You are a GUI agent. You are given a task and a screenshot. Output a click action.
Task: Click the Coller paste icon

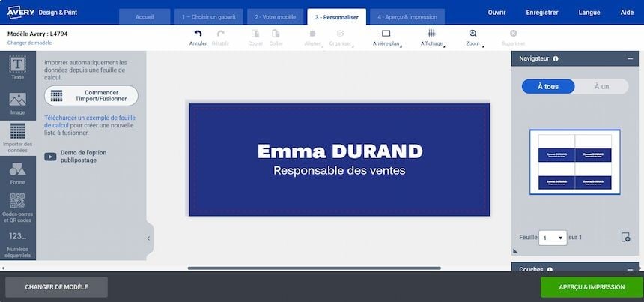click(x=276, y=34)
